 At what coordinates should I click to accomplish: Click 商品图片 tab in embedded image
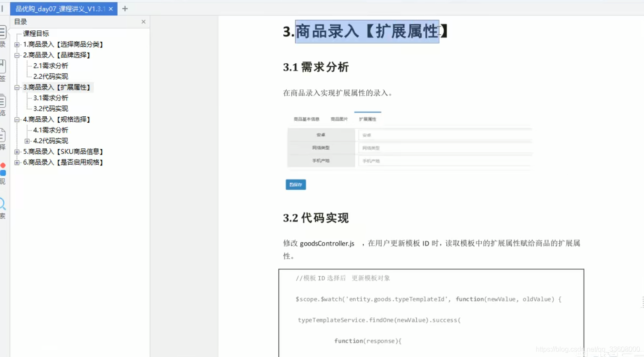[x=339, y=119]
